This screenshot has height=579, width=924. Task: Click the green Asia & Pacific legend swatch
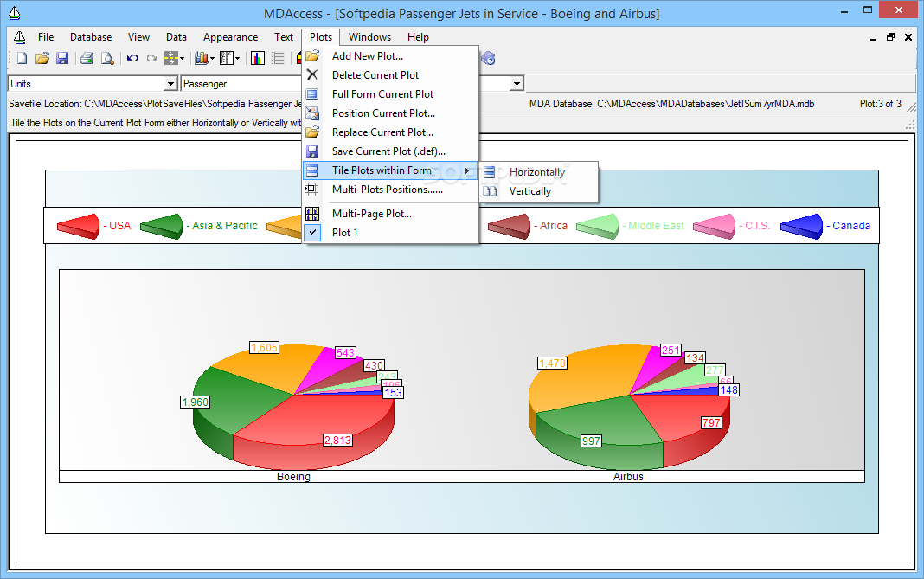(162, 227)
